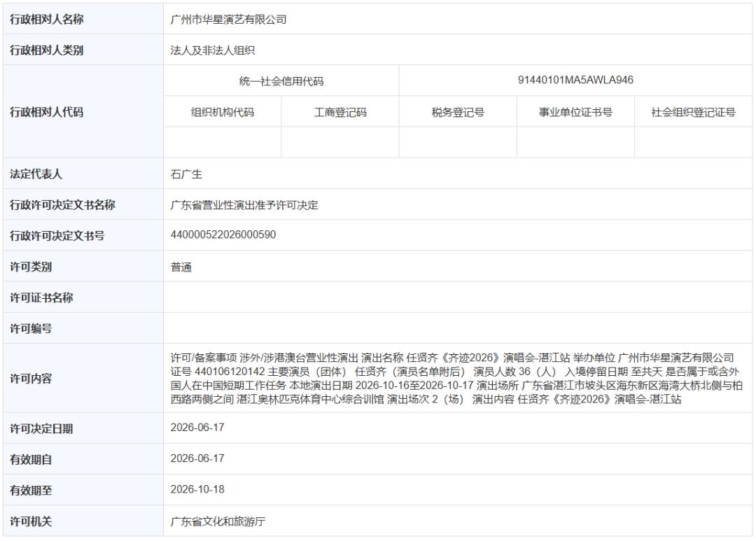This screenshot has width=756, height=541.
Task: Click the label 许可类别
Action: pos(31,267)
